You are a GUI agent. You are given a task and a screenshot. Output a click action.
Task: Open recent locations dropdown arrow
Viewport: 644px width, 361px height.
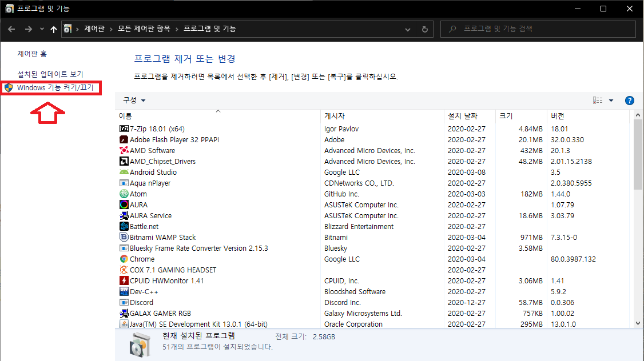pyautogui.click(x=42, y=29)
